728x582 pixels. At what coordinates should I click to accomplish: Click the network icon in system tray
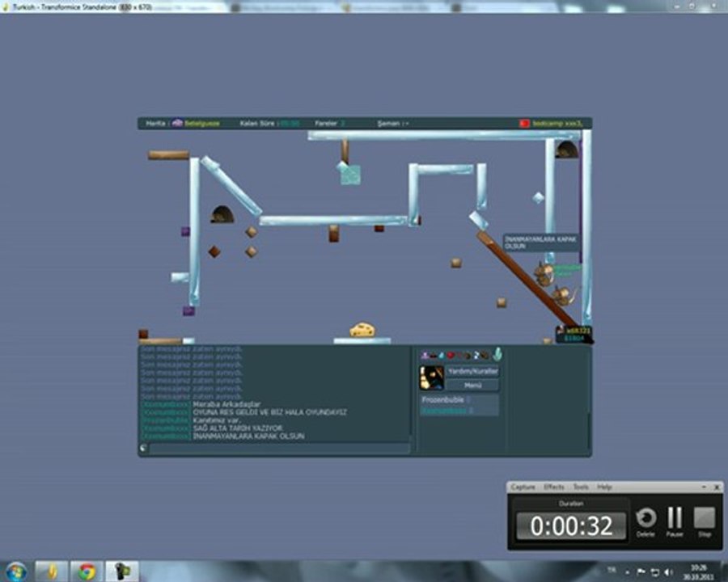click(654, 572)
